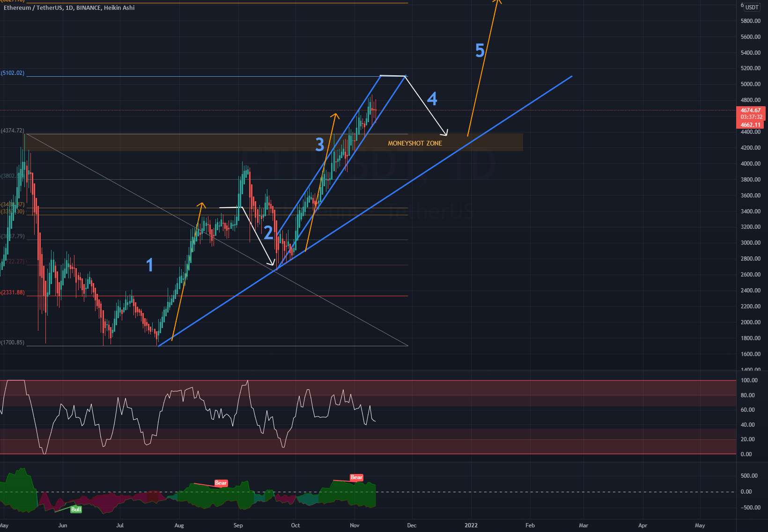768x532 pixels.
Task: Click the Ethereum / TetherUS chart title
Action: tap(69, 7)
